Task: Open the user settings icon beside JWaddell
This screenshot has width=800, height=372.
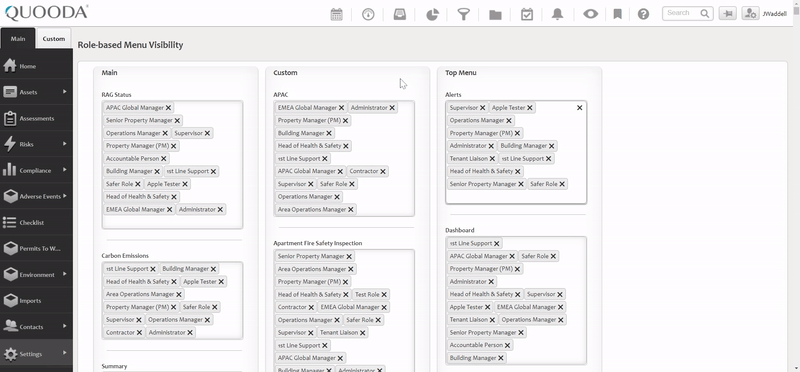Action: pos(750,14)
